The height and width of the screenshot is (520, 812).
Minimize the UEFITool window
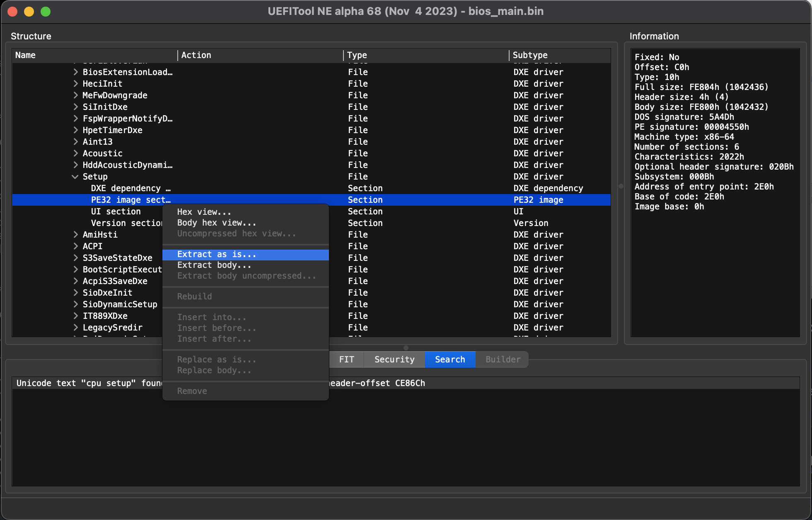[x=29, y=12]
